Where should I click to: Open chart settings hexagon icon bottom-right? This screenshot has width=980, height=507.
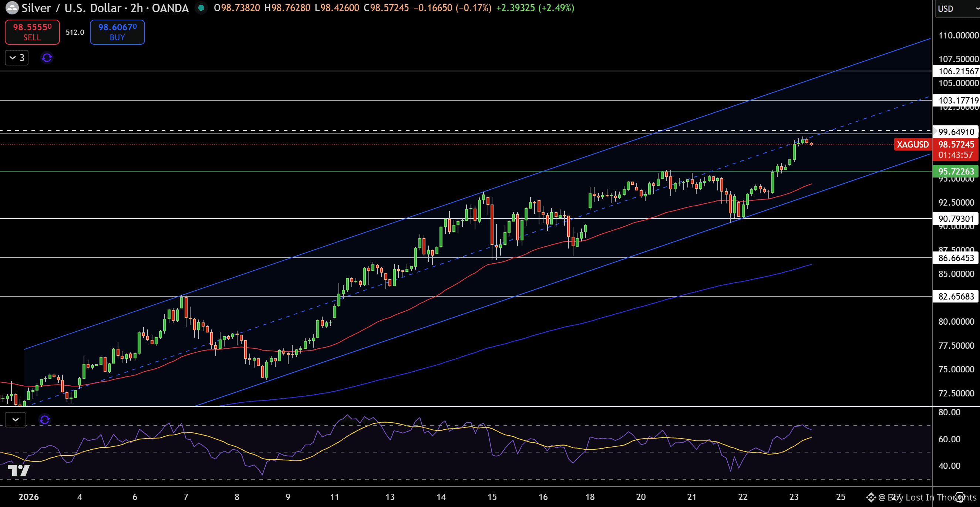(960, 497)
